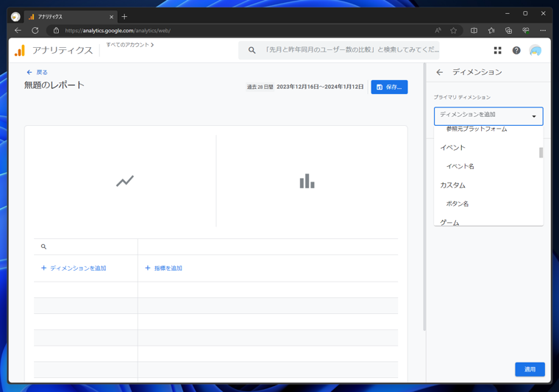Click the main report vertical scrollbar
Screen dimensions: 559x392
coord(424,196)
